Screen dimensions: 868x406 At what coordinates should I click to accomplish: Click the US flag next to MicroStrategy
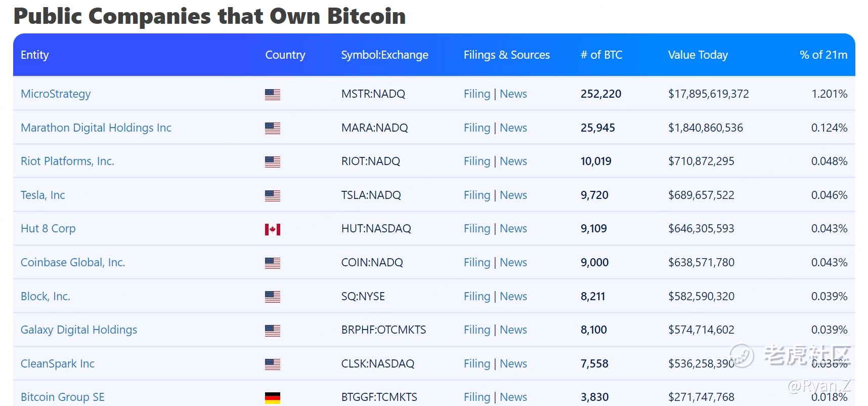click(273, 94)
